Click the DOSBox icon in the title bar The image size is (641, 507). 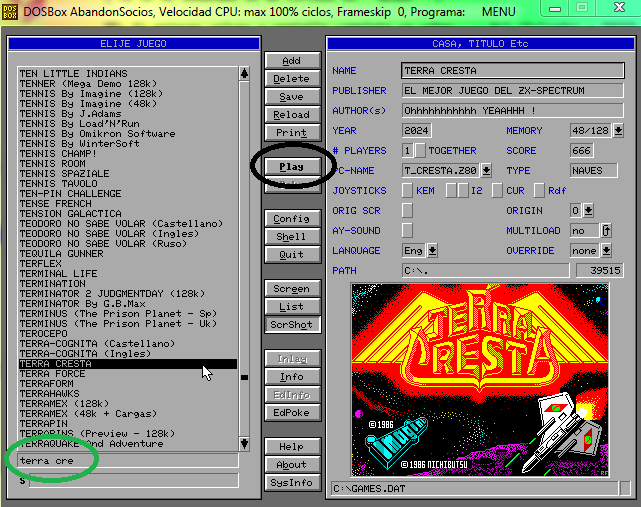point(10,12)
